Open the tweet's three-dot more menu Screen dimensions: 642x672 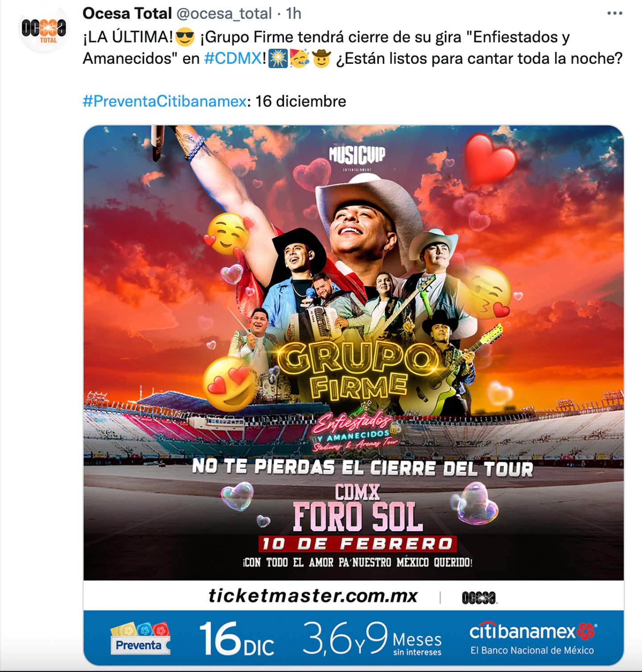(615, 13)
